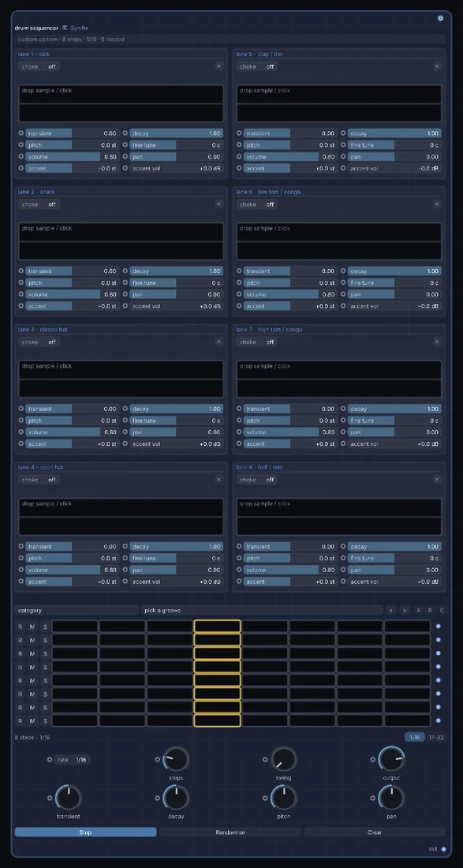Select pattern slot C
Screen dimensions: 463x868
442,611
